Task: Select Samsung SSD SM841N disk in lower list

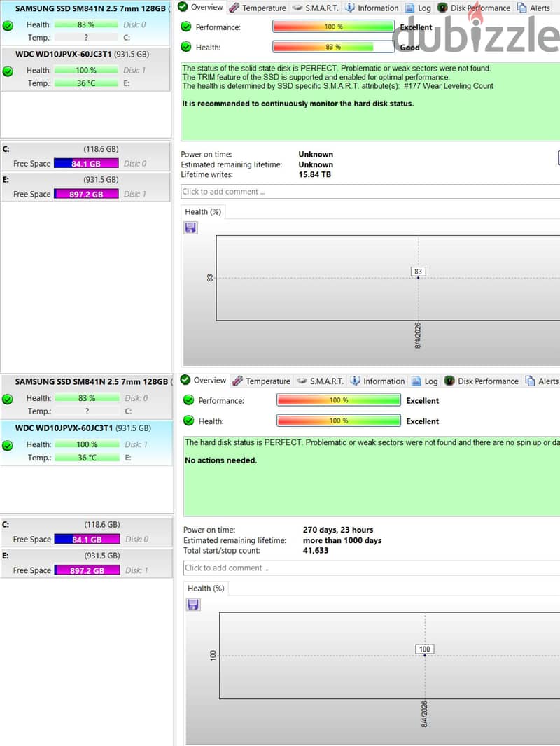Action: (x=87, y=396)
